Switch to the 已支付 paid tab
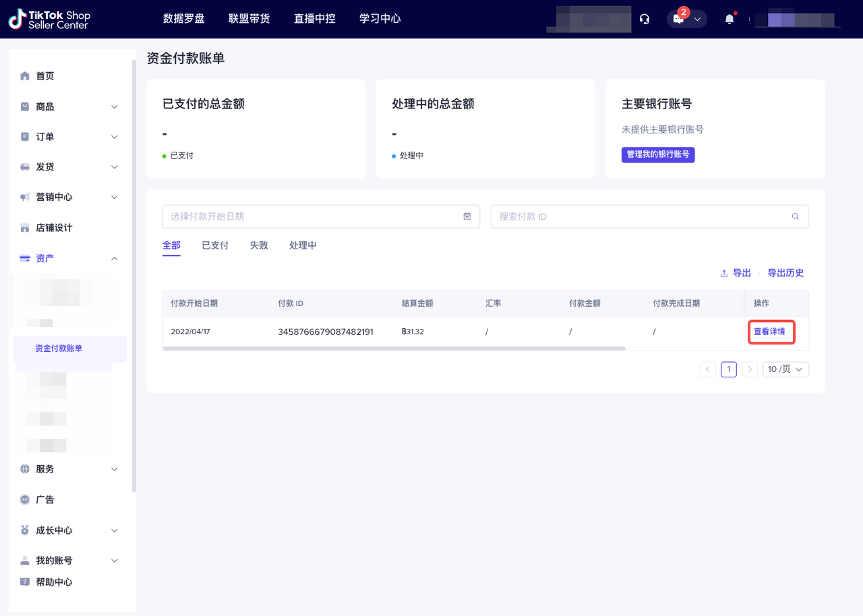 [x=215, y=245]
